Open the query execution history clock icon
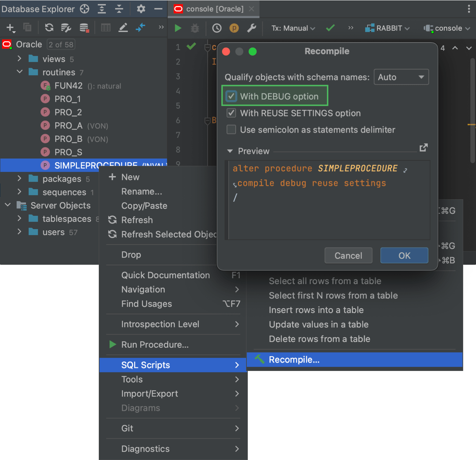 (x=217, y=28)
